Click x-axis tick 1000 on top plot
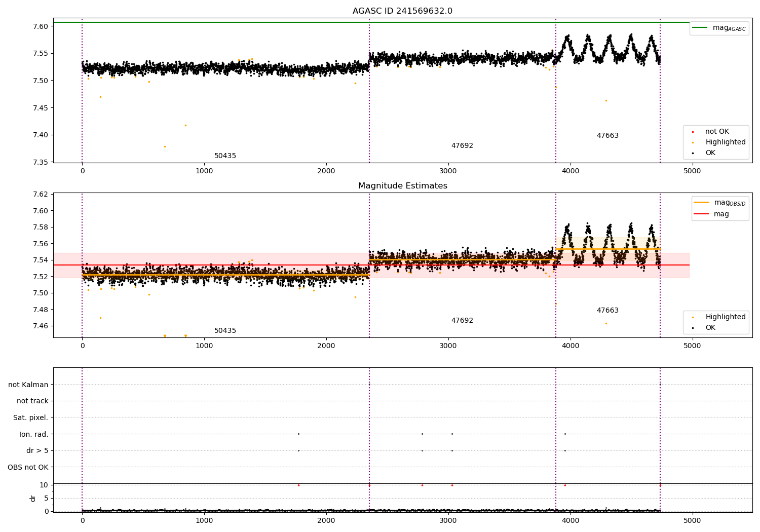Viewport: 760px width, 532px height. tap(204, 171)
